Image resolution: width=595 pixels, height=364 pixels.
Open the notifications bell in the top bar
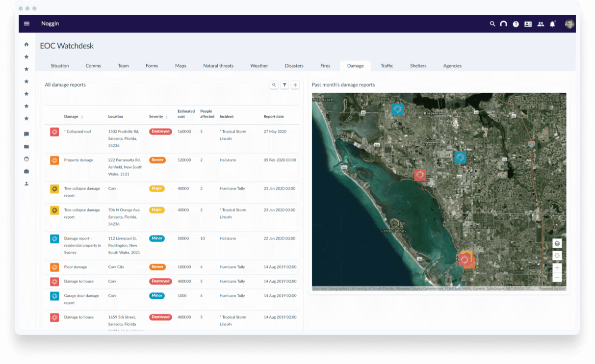(x=552, y=24)
